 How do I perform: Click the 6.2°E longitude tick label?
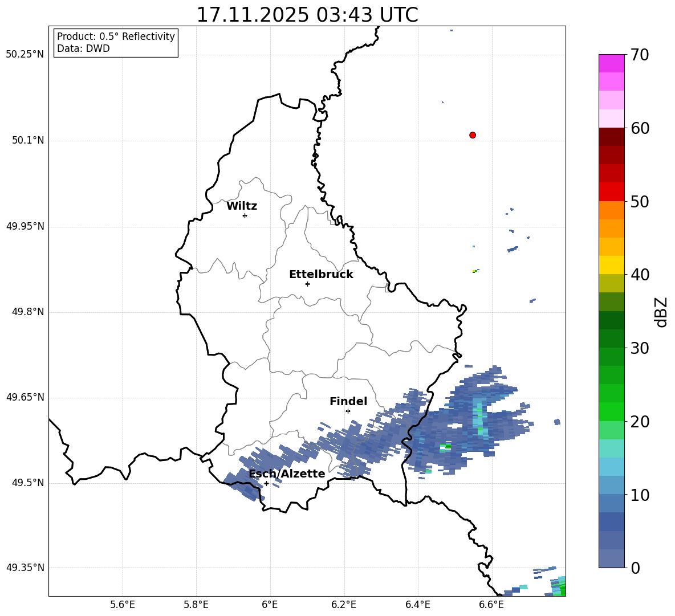click(x=344, y=605)
